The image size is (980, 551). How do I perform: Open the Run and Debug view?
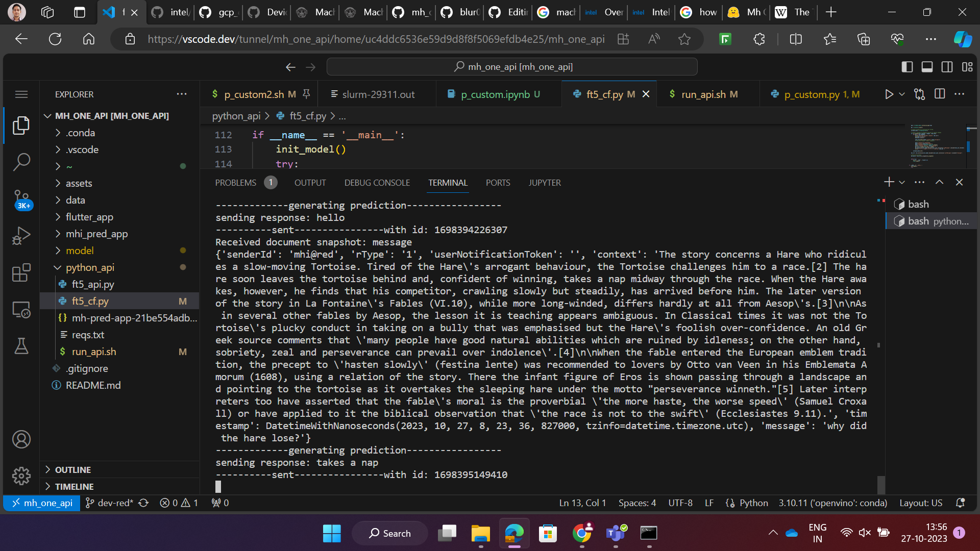pos(21,235)
